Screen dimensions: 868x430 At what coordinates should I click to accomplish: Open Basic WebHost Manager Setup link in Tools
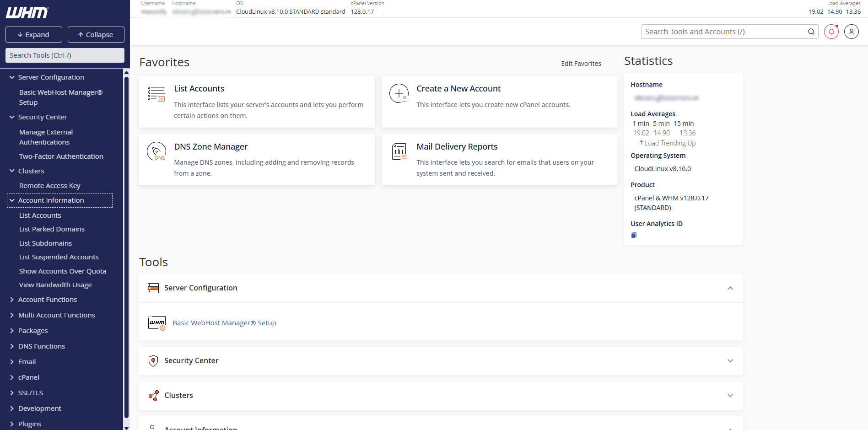224,323
